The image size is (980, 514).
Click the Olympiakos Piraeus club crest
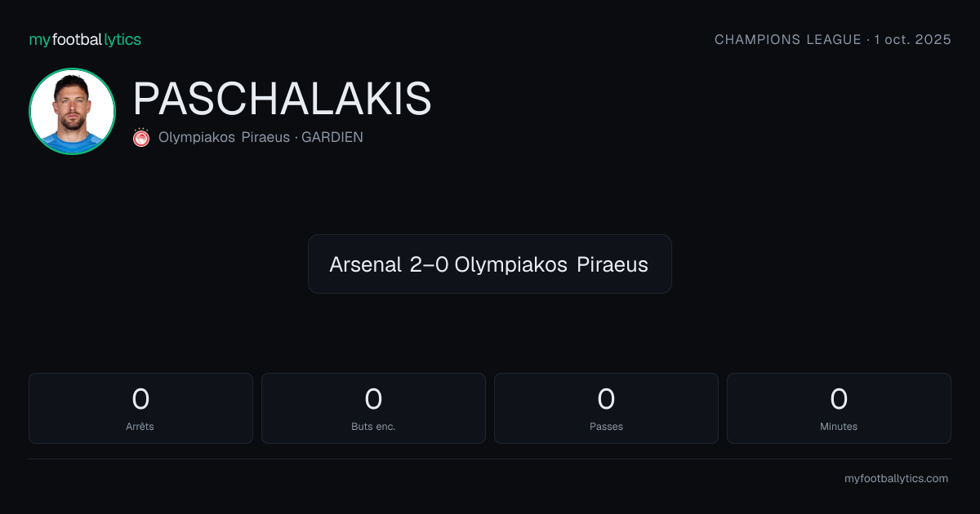tap(141, 137)
